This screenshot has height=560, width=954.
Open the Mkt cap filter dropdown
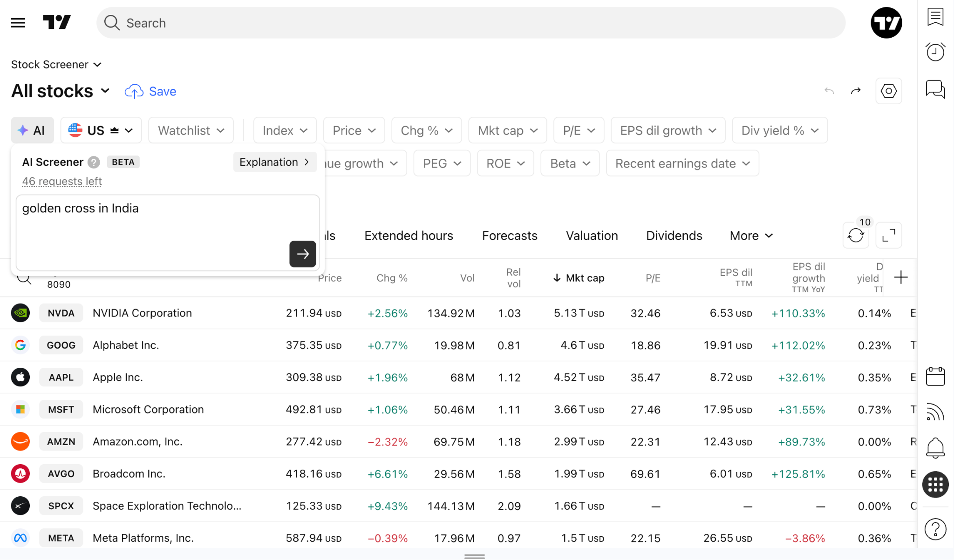[508, 130]
